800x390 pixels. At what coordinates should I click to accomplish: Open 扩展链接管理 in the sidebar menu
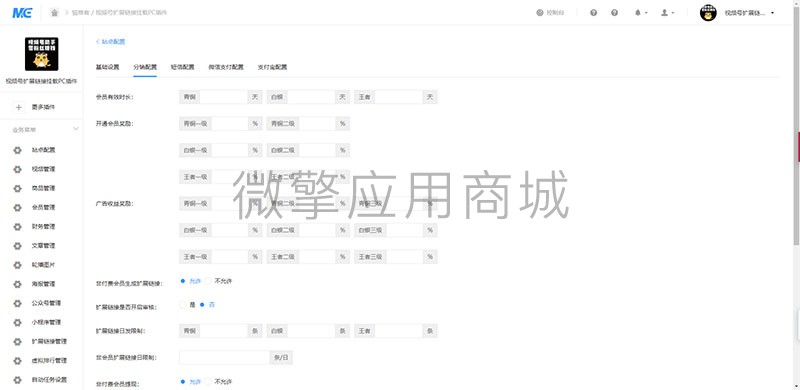49,341
